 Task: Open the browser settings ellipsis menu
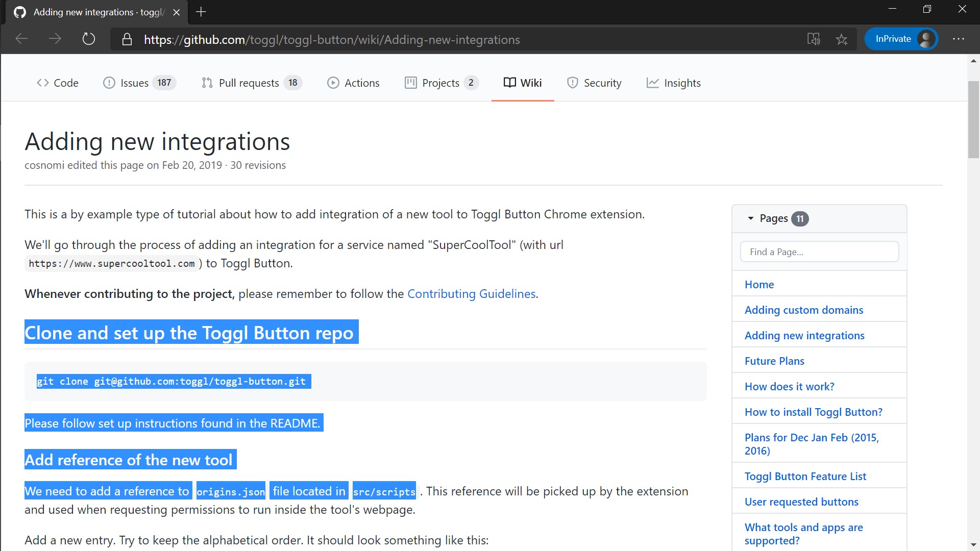click(960, 39)
